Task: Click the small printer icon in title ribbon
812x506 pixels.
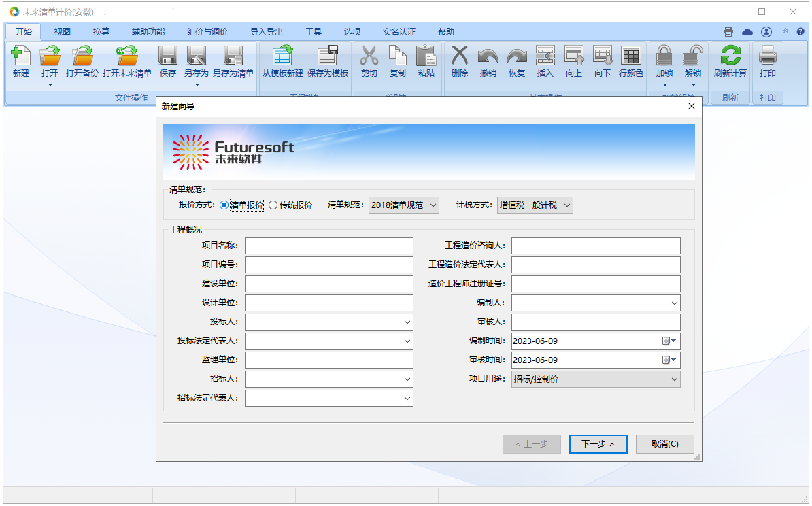Action: (x=728, y=31)
